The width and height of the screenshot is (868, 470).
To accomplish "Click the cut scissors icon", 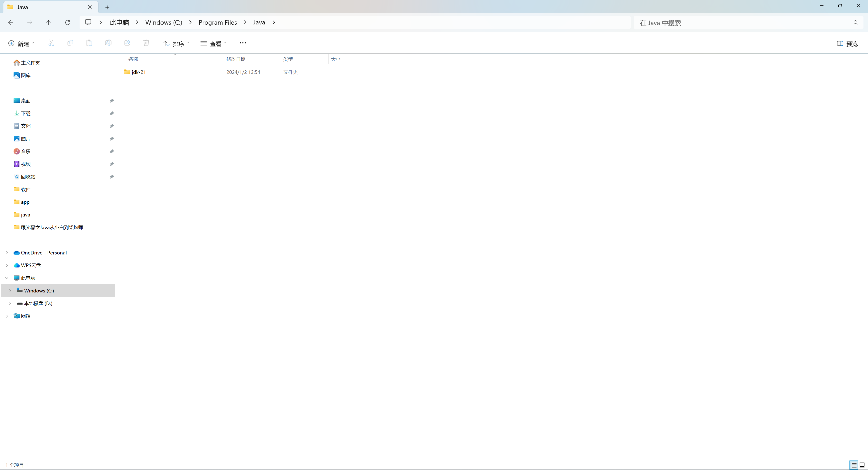I will click(51, 43).
